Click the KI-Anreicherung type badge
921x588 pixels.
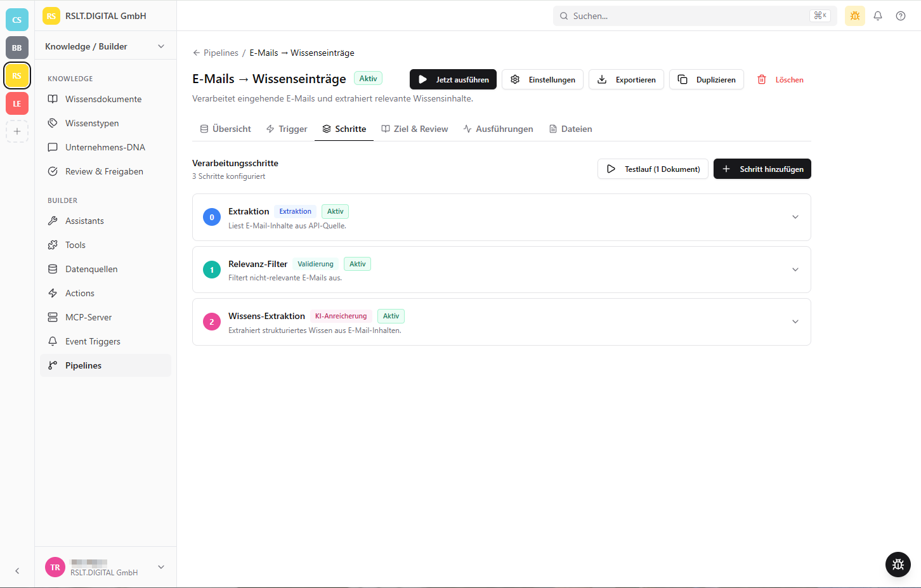pyautogui.click(x=341, y=316)
